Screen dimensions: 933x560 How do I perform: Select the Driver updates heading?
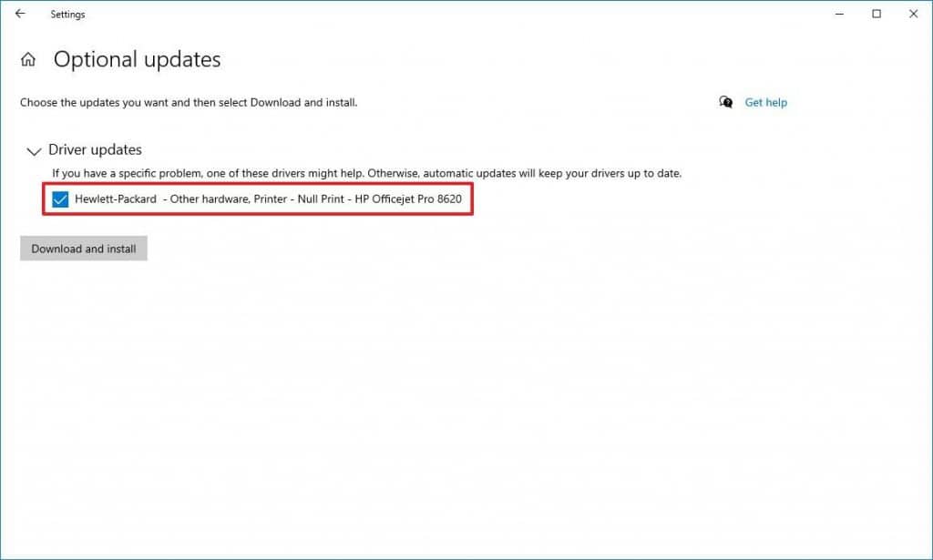[x=96, y=149]
